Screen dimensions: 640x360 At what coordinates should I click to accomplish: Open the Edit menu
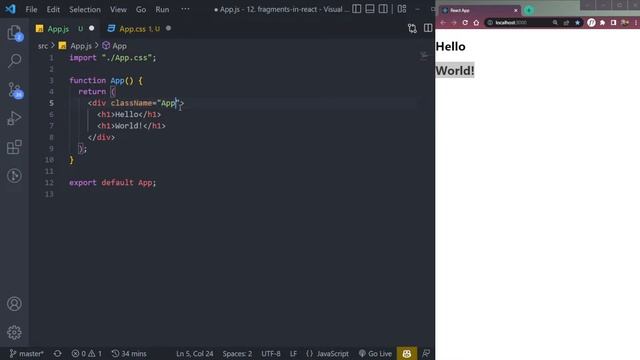point(53,9)
